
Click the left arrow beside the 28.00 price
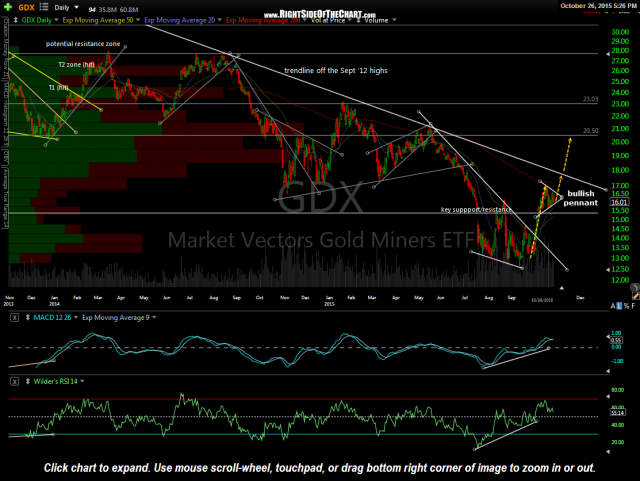[x=608, y=53]
